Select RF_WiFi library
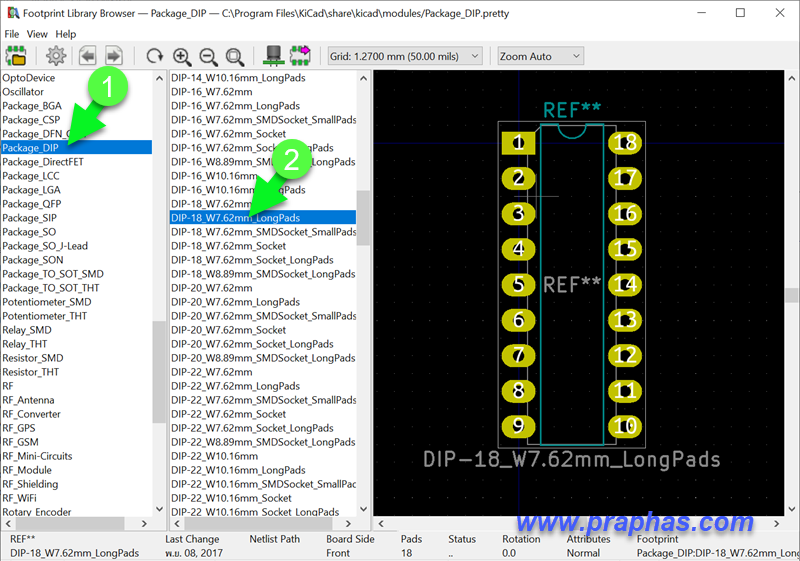The height and width of the screenshot is (561, 800). [x=19, y=498]
